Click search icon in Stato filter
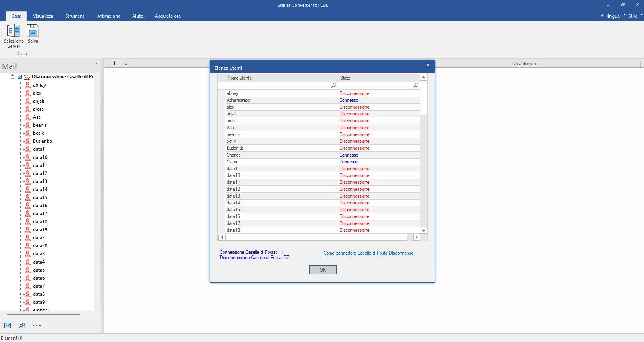644x342 pixels. [416, 85]
